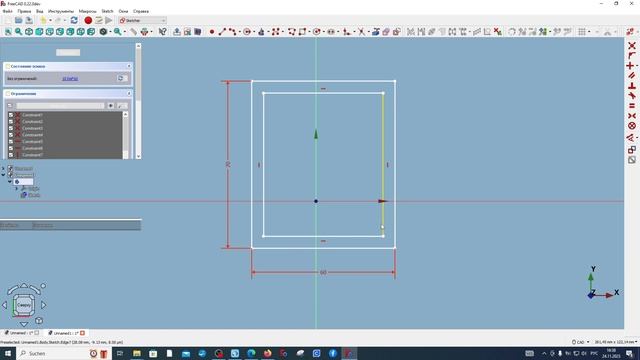Click the external geometry tool
Screen dimensions: 640x360
(376, 31)
